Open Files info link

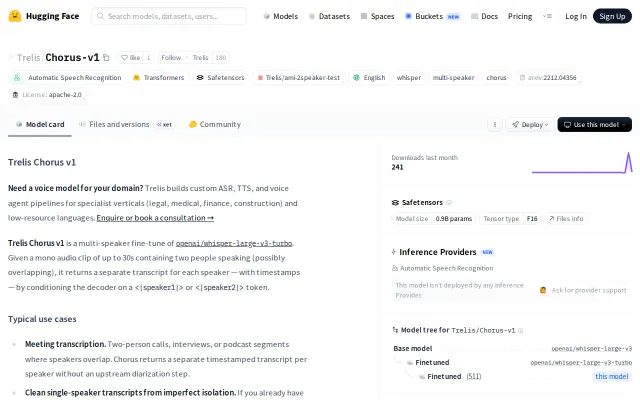click(566, 219)
